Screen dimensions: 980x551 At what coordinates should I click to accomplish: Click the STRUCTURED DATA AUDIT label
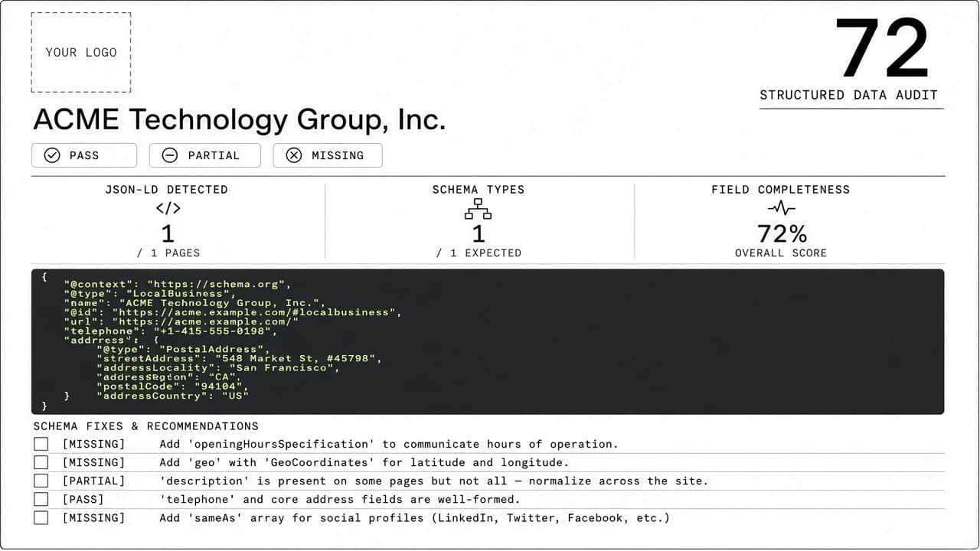coord(848,95)
